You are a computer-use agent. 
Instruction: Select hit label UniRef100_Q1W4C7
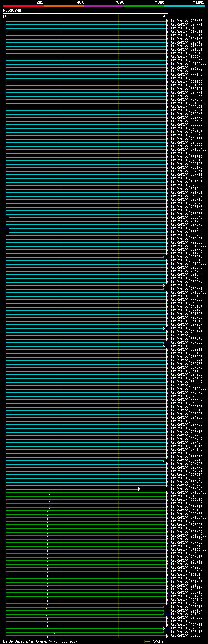point(187,253)
